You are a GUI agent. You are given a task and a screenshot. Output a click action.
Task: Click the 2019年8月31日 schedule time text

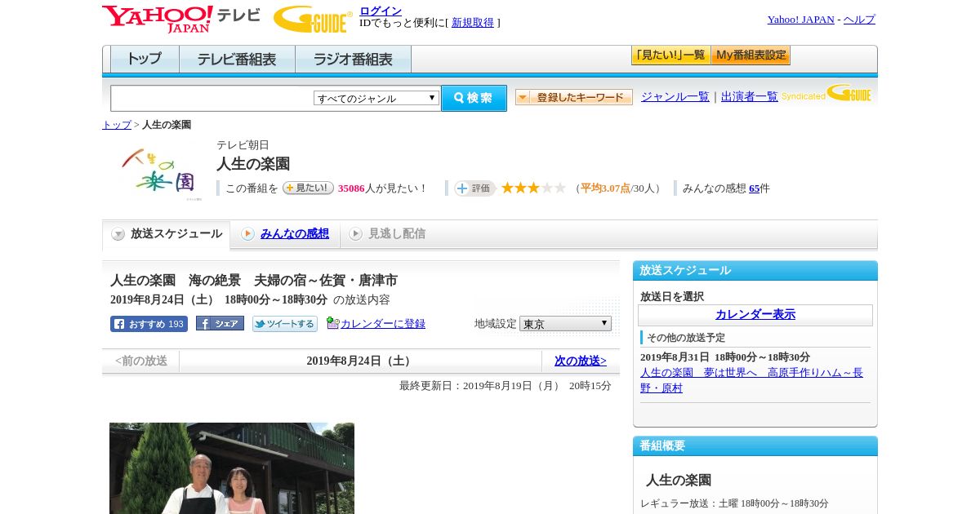725,357
